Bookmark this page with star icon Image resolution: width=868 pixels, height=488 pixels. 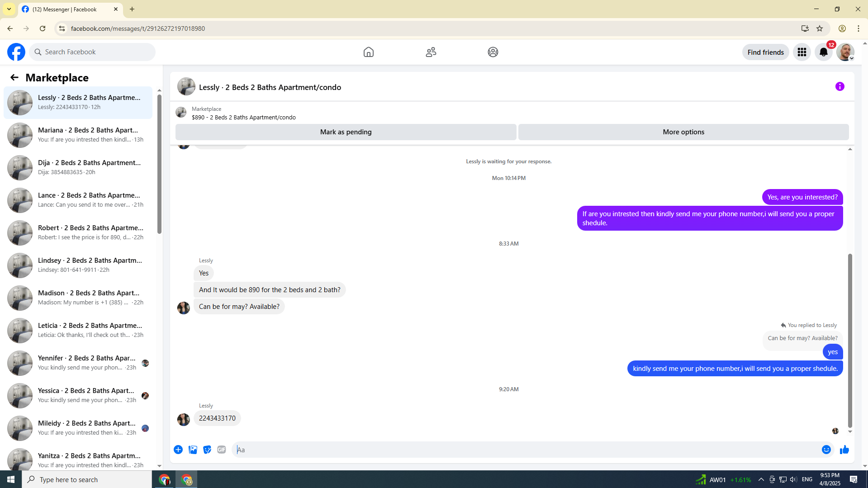pos(820,28)
